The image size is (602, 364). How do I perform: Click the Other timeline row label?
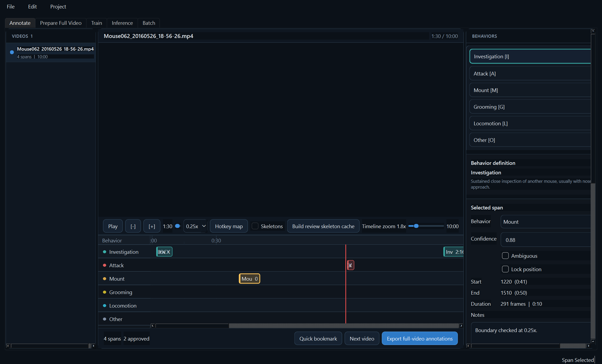(116, 319)
